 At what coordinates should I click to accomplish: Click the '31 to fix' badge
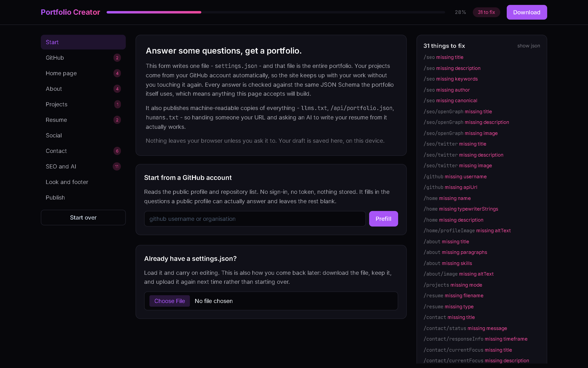click(x=486, y=12)
